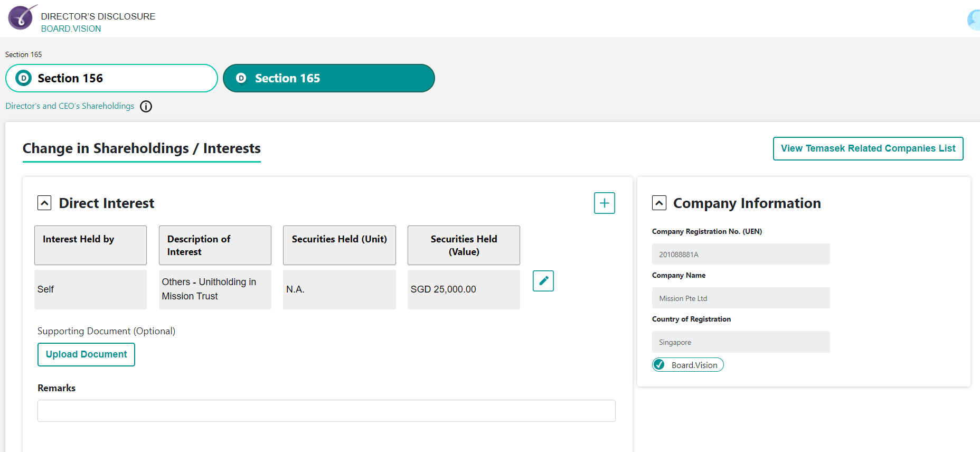Click the info icon beside Director's Shareholdings
980x452 pixels.
(146, 107)
